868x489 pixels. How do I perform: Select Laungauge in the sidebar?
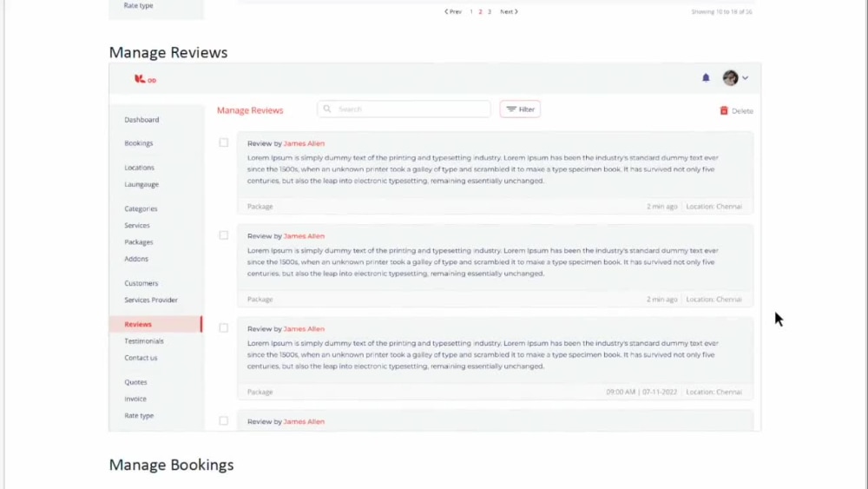coord(141,184)
